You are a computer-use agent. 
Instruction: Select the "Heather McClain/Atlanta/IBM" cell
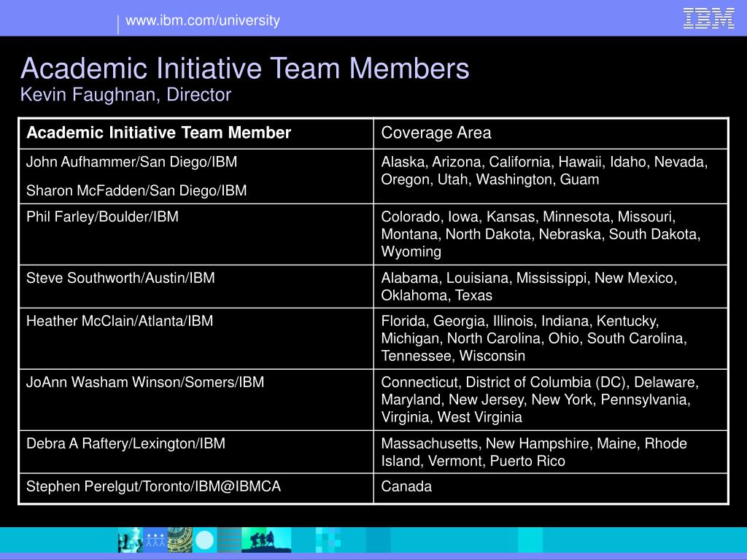pos(196,338)
